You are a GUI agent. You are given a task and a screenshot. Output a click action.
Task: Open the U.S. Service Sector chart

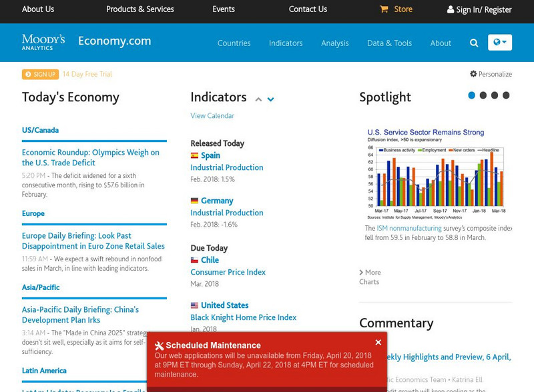436,175
